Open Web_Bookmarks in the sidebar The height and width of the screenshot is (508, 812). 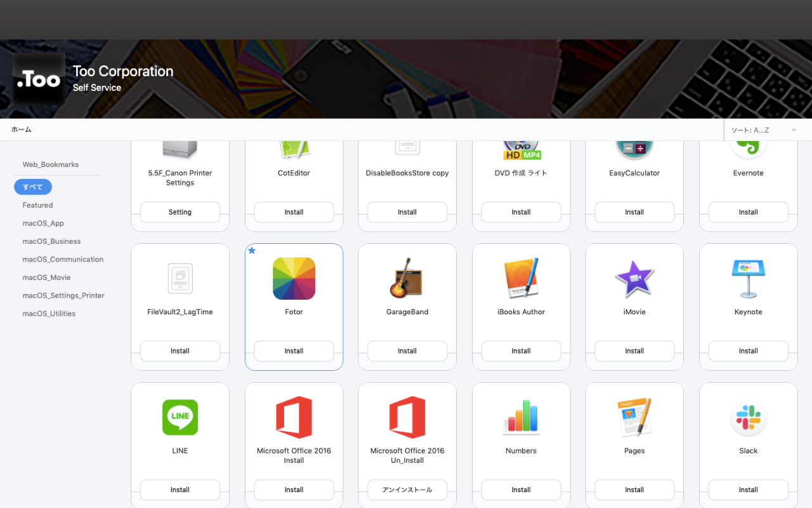(x=51, y=164)
